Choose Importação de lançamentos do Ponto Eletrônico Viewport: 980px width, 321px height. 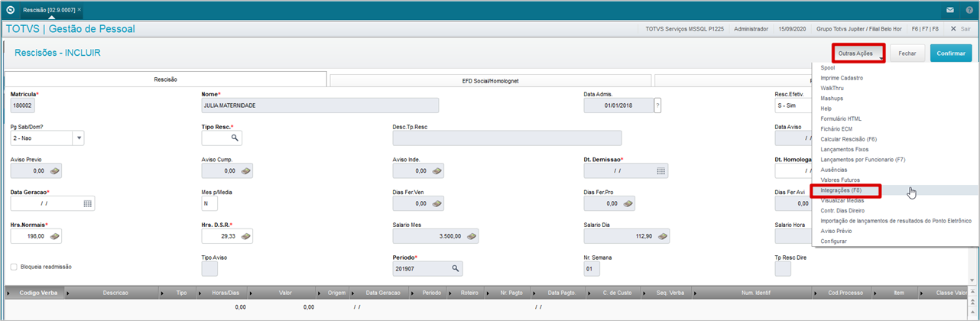pyautogui.click(x=895, y=221)
